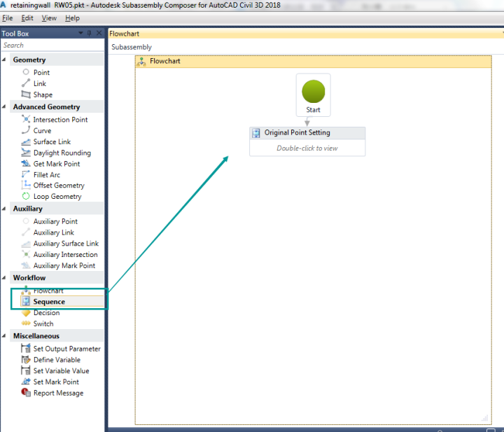Image resolution: width=504 pixels, height=432 pixels.
Task: Click the Subassembly breadcrumb
Action: (x=132, y=47)
